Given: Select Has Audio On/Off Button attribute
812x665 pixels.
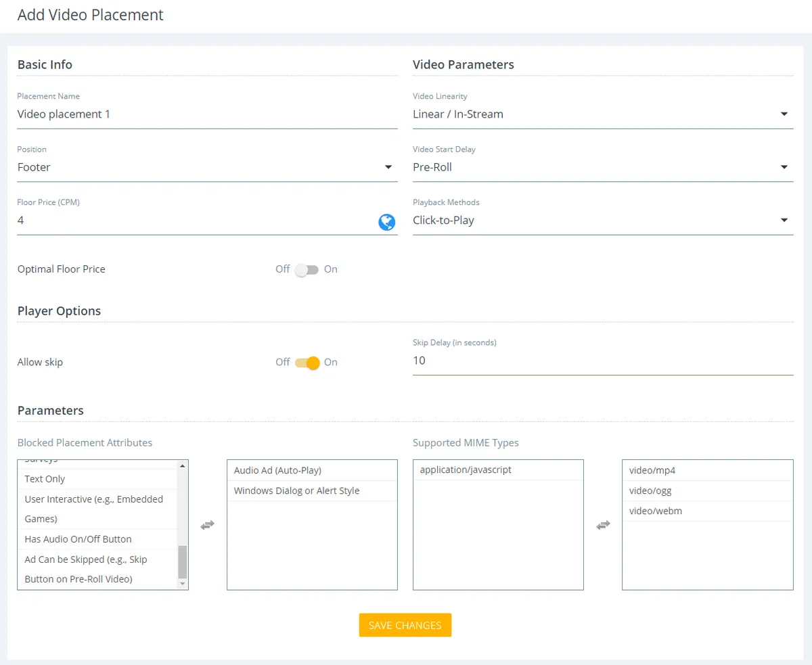Looking at the screenshot, I should [78, 539].
